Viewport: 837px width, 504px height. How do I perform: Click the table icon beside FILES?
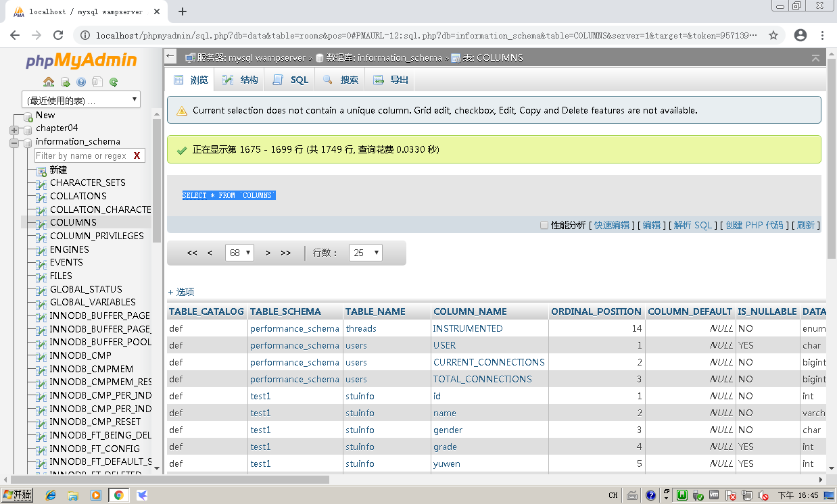(x=41, y=276)
